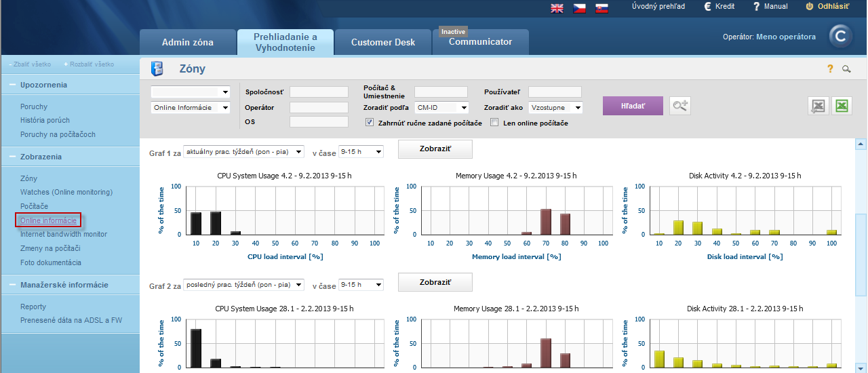The image size is (868, 373).
Task: Switch language to Slovak flag
Action: pyautogui.click(x=601, y=8)
